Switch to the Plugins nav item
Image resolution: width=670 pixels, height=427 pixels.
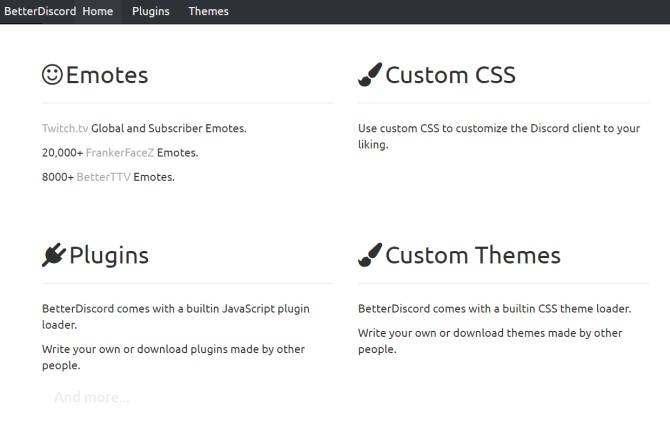tap(151, 11)
